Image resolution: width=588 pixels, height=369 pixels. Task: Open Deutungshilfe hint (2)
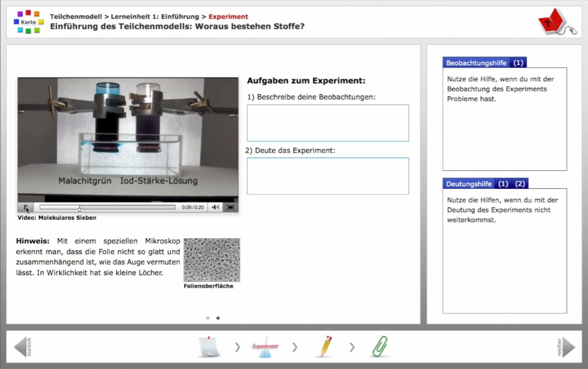tap(520, 184)
